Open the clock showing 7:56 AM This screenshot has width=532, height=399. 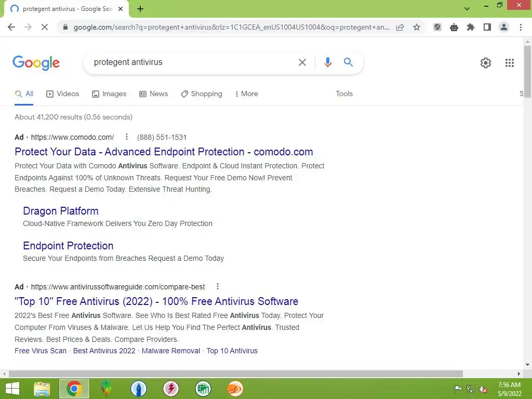[x=509, y=389]
